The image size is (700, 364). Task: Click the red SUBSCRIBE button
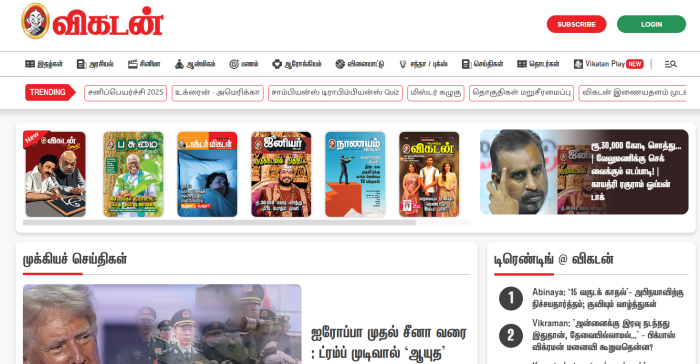point(576,24)
